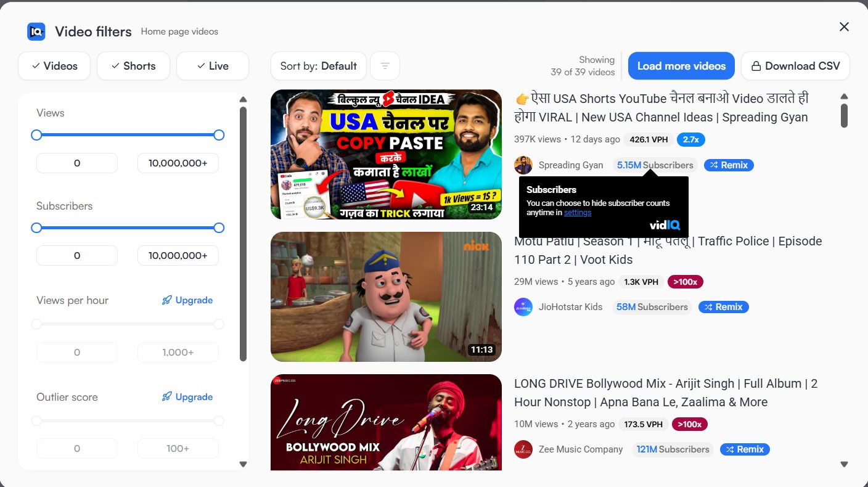Click Upgrade link for Views per hour
This screenshot has height=487, width=868.
tap(187, 300)
